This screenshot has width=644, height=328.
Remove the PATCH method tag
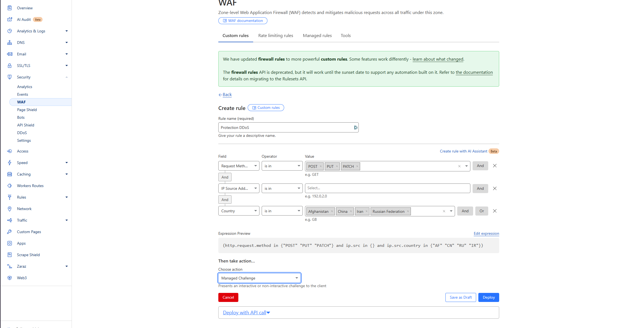click(x=357, y=166)
